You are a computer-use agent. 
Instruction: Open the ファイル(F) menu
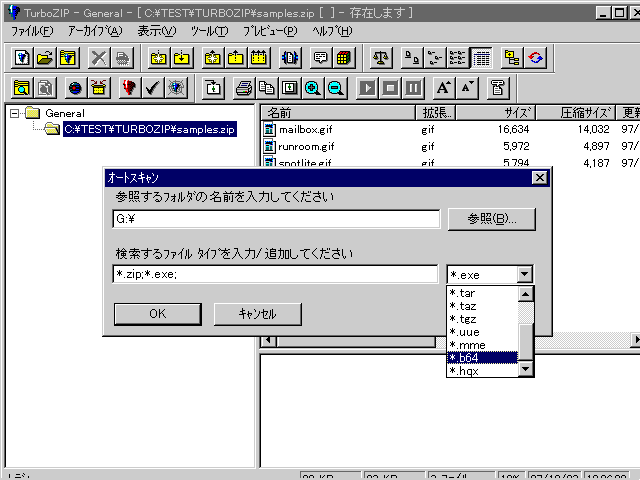coord(31,31)
